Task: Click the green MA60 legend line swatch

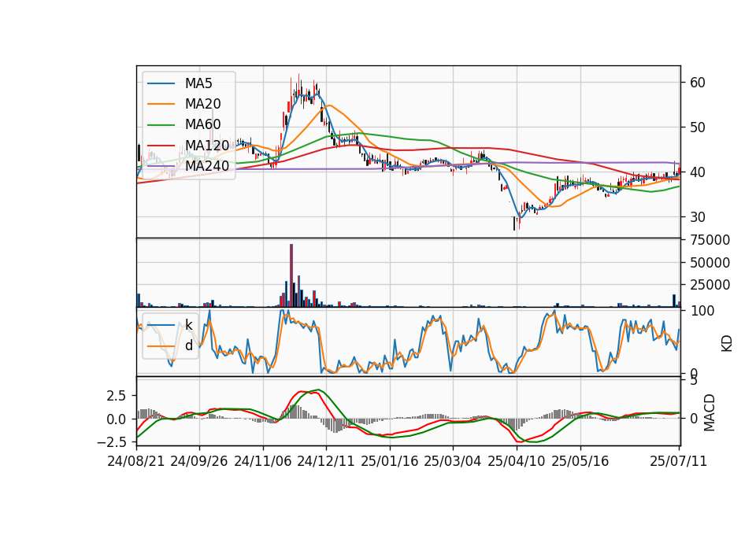Action: coord(161,125)
